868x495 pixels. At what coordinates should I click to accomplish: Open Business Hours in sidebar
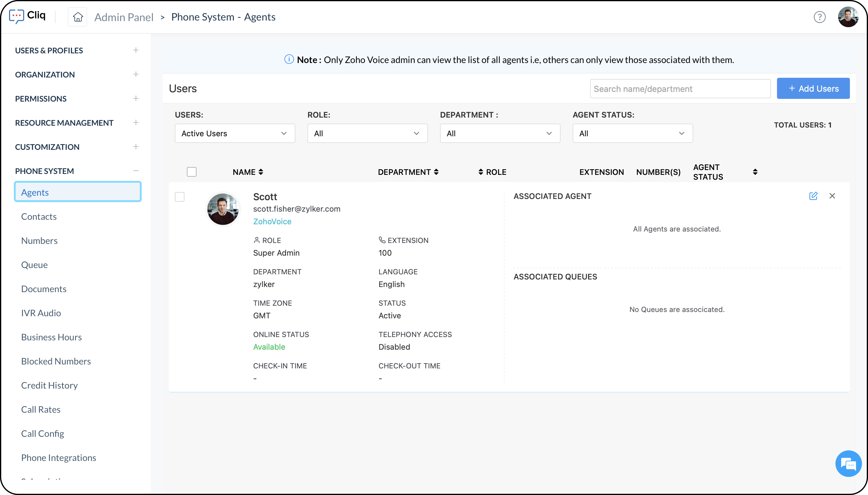point(51,337)
